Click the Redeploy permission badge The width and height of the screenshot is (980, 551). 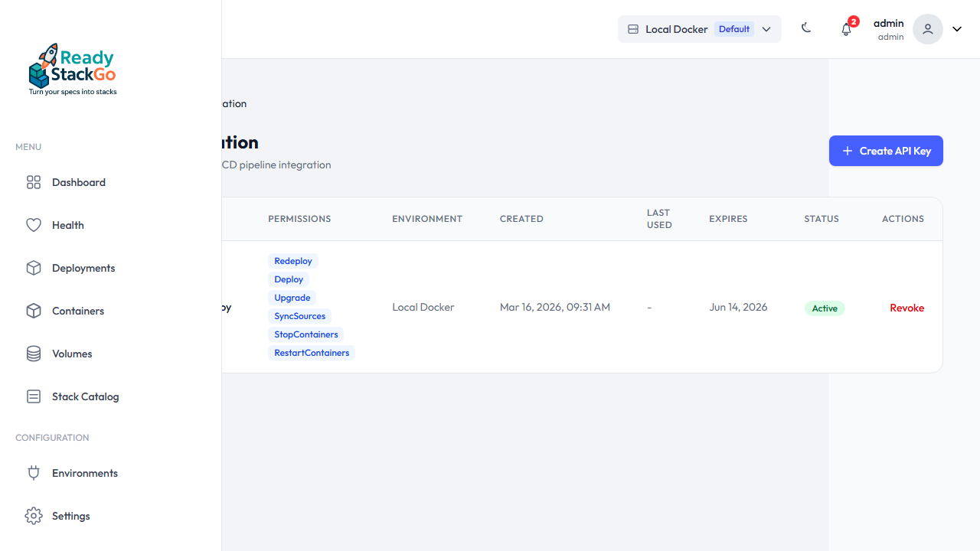[293, 260]
